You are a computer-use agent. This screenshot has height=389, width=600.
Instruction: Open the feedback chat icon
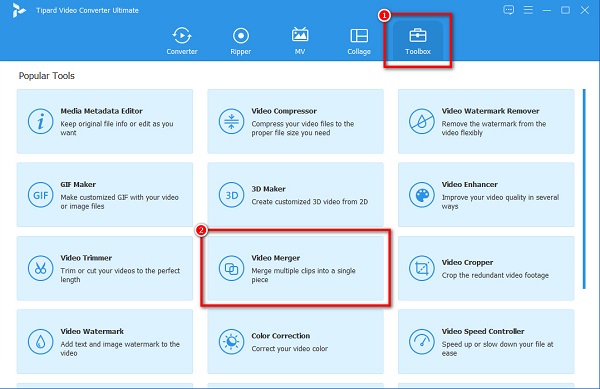pyautogui.click(x=509, y=10)
